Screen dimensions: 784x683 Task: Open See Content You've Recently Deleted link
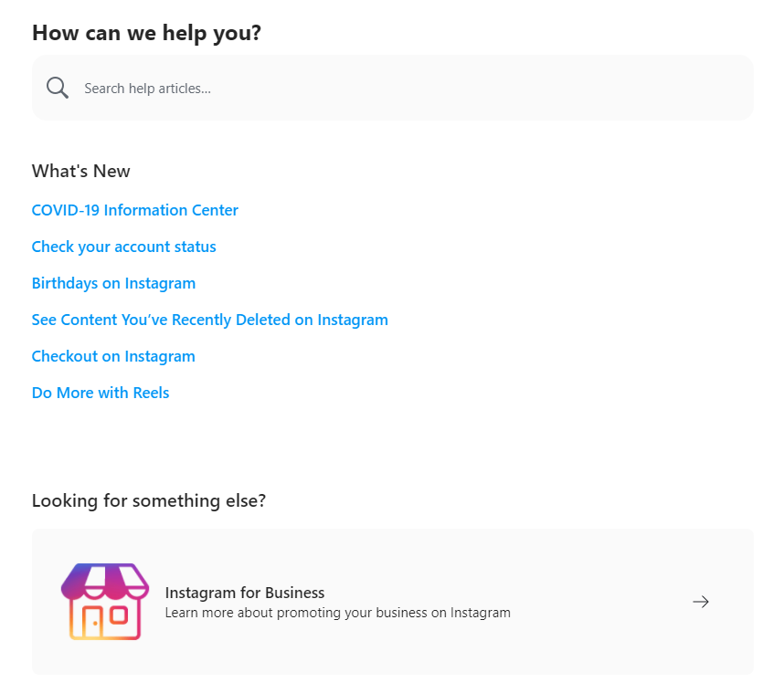tap(210, 320)
